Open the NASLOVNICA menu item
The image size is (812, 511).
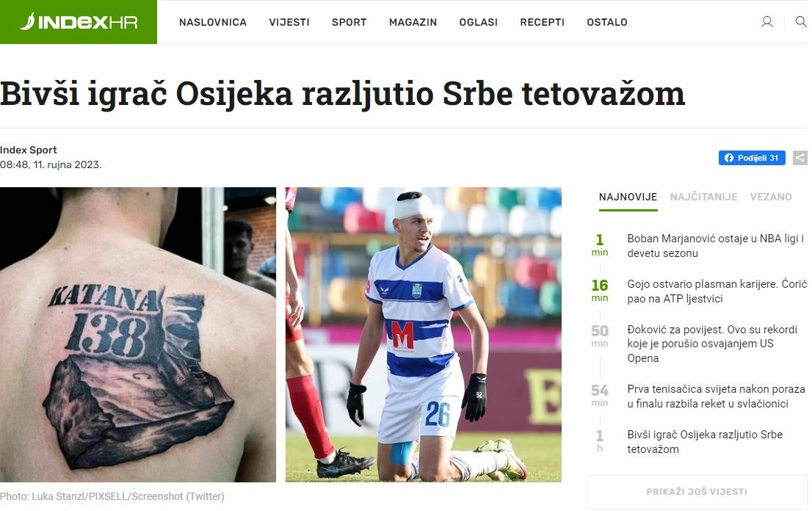[x=213, y=22]
